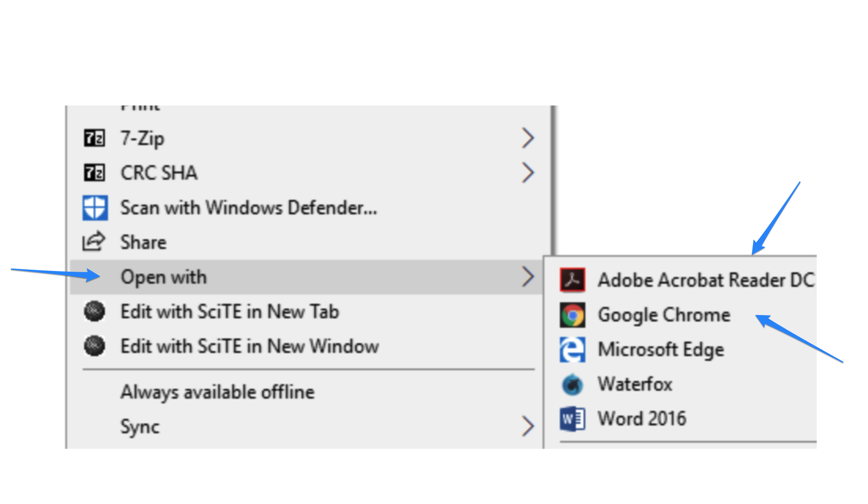Click the Share arrow icon
The image size is (868, 504).
click(94, 241)
